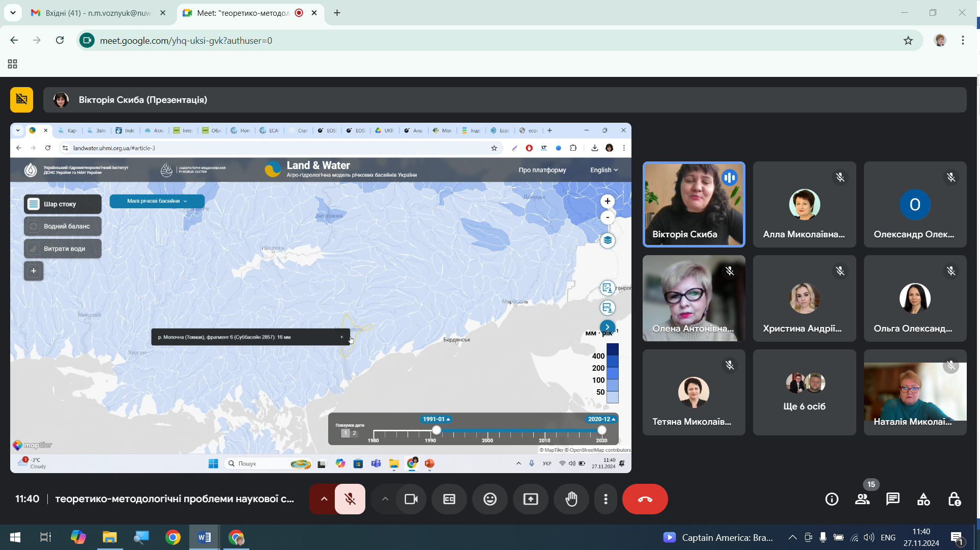Open host controls lock icon
980x550 pixels.
(954, 499)
